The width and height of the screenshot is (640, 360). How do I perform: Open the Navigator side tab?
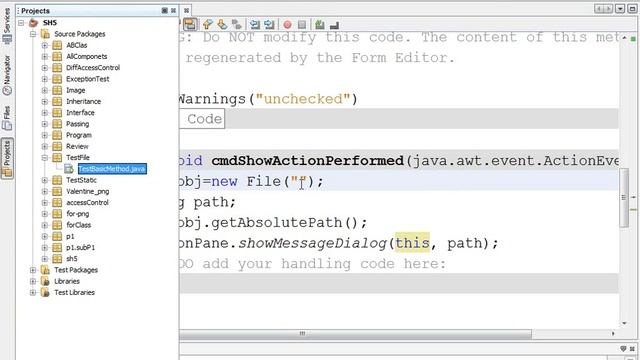[x=7, y=76]
